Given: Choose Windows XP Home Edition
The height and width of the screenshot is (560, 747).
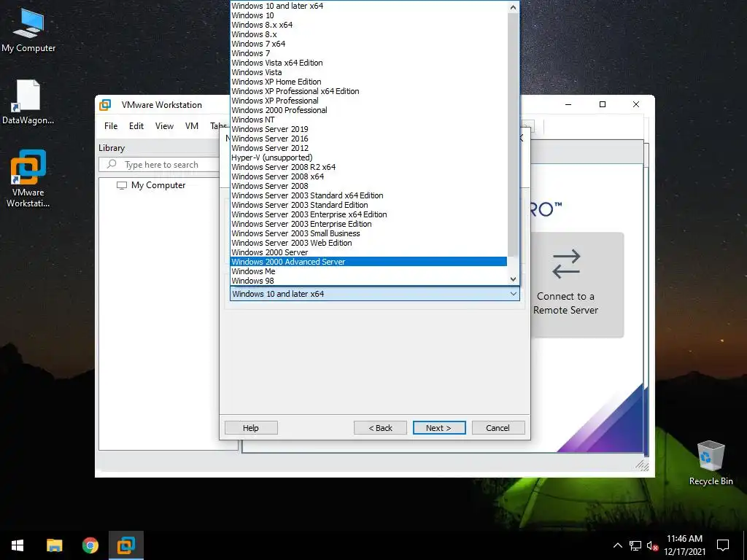Looking at the screenshot, I should coord(368,82).
